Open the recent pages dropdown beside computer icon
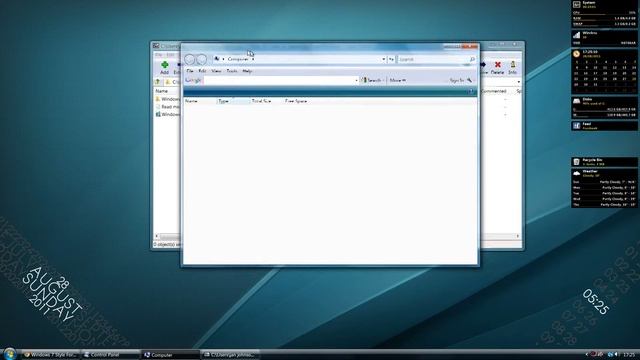The height and width of the screenshot is (360, 640). point(223,59)
